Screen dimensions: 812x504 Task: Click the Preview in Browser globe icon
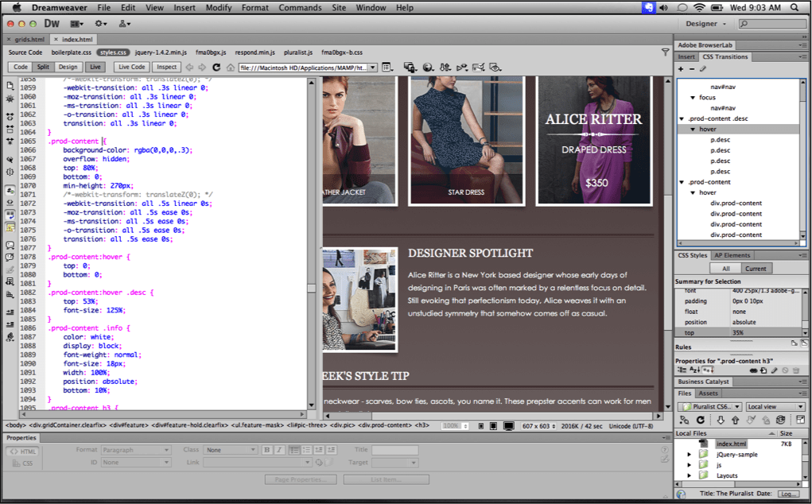[428, 67]
